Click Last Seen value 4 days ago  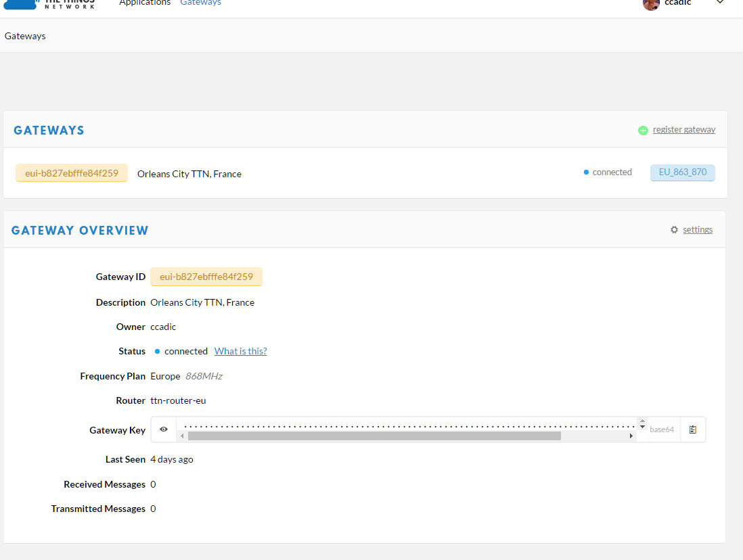coord(171,459)
